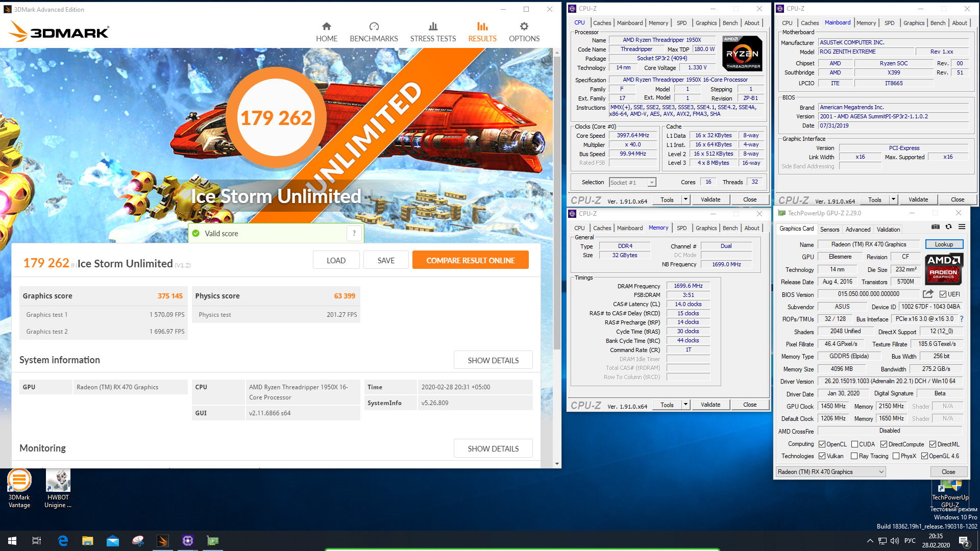Open the volume control in system tray
This screenshot has width=980, height=551.
pos(895,541)
